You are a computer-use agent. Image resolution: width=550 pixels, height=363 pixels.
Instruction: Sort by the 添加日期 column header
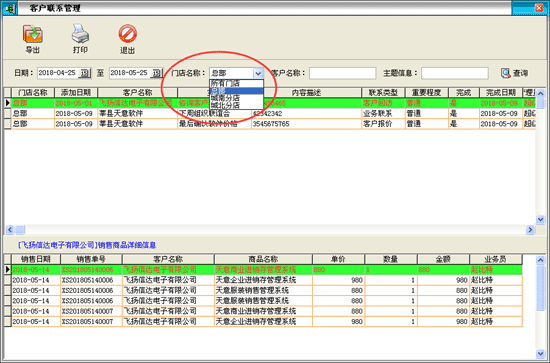pos(76,93)
